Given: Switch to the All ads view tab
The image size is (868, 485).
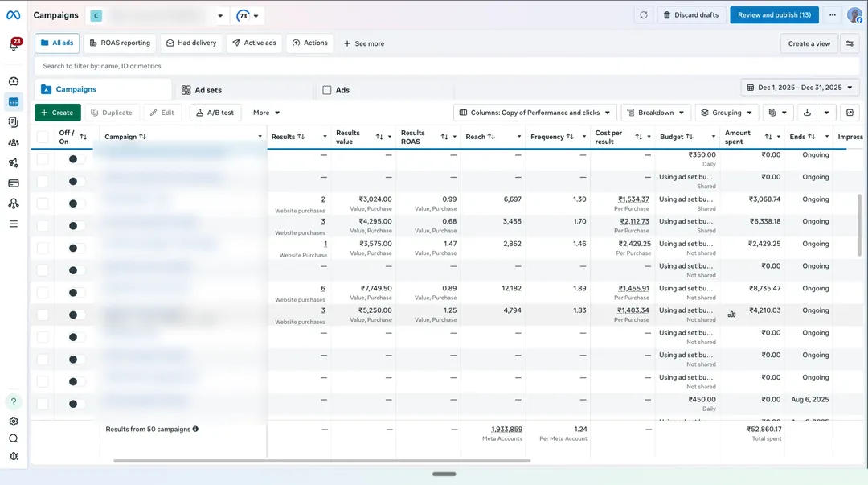Looking at the screenshot, I should (x=57, y=43).
